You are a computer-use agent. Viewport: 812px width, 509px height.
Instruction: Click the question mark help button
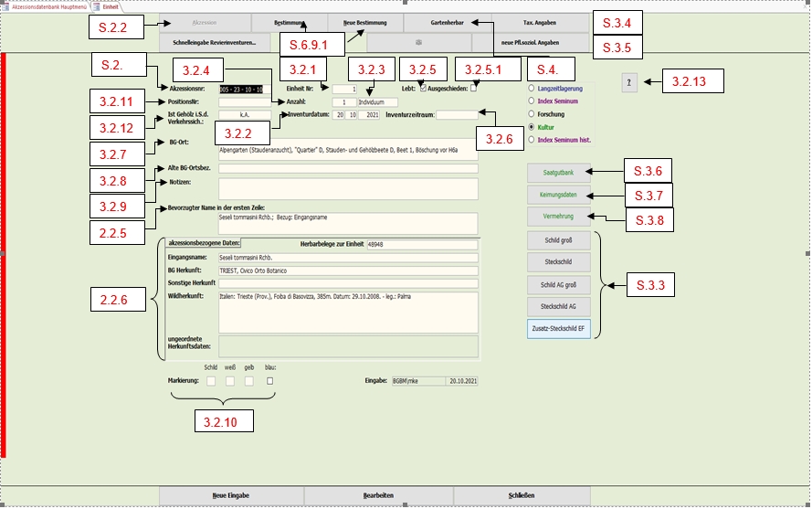628,82
